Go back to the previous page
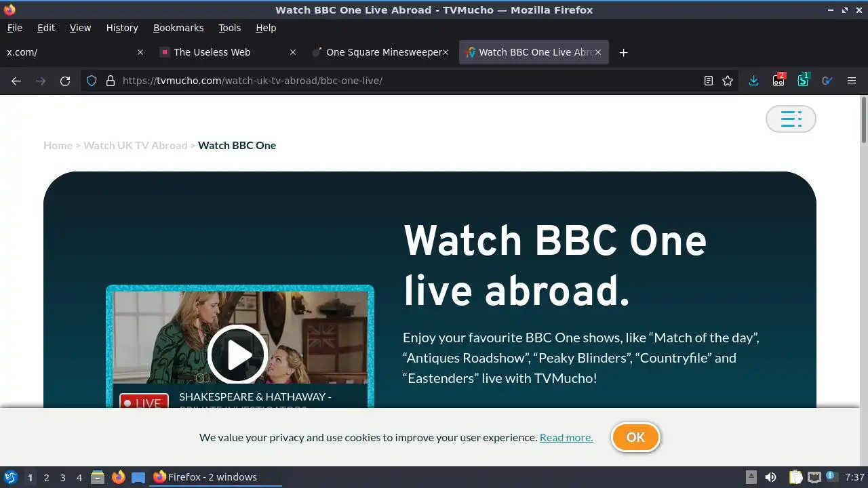The image size is (868, 488). pyautogui.click(x=16, y=81)
